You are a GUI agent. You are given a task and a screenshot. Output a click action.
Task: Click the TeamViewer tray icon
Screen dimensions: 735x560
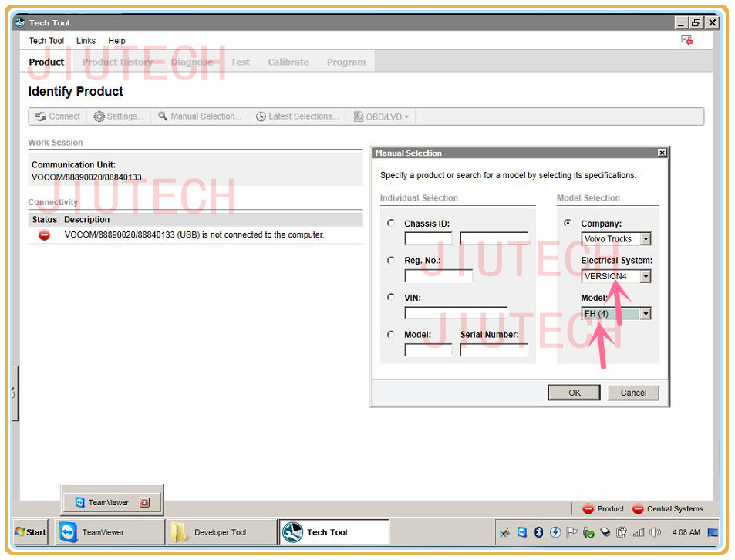tap(522, 533)
